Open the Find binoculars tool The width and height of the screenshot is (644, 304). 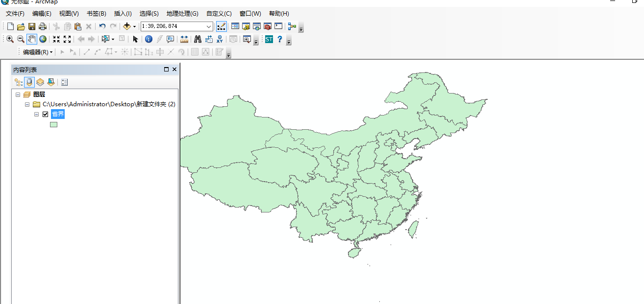(198, 39)
